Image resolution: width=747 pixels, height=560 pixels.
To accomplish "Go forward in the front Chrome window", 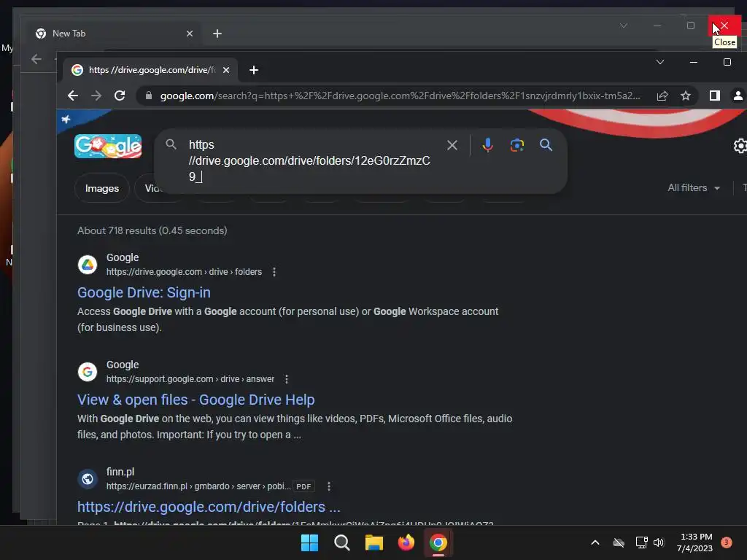I will (96, 96).
